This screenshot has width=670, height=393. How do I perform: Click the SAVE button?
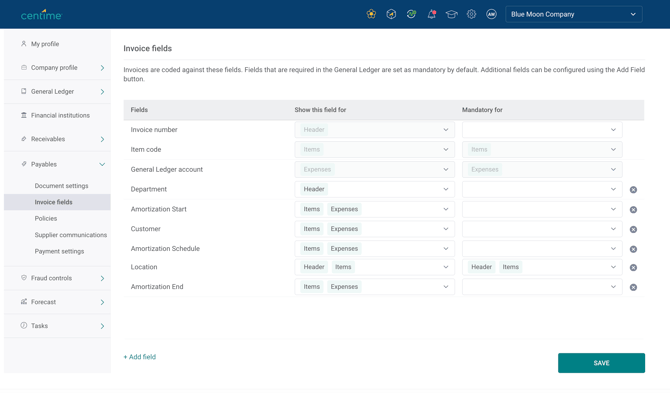pos(601,363)
